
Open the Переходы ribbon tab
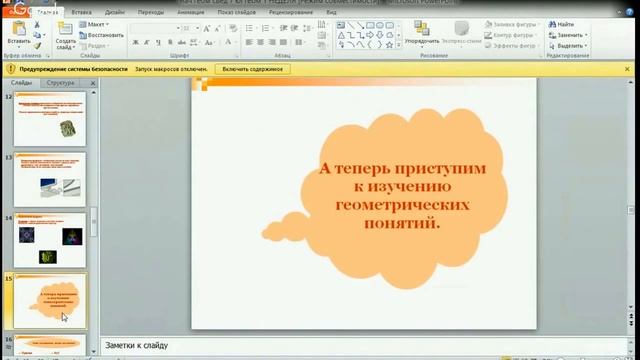pos(151,12)
